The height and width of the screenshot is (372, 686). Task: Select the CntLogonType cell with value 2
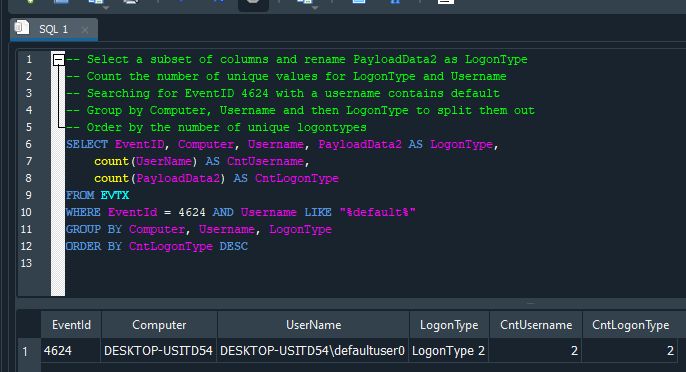tap(630, 351)
